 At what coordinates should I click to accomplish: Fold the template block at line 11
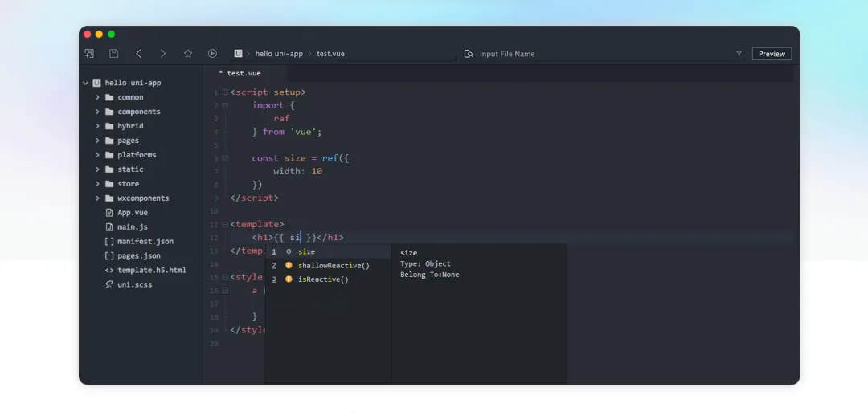[x=225, y=224]
